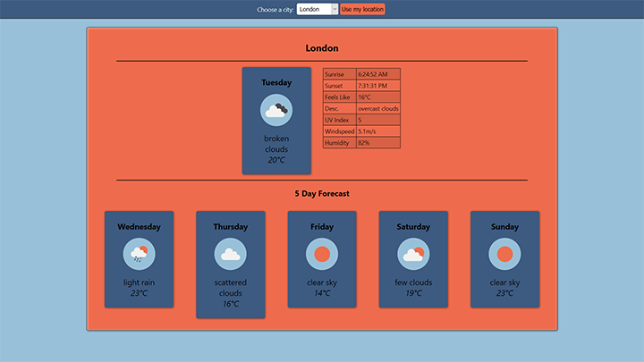
Task: Click Friday's clear sky sun icon
Action: [x=322, y=254]
